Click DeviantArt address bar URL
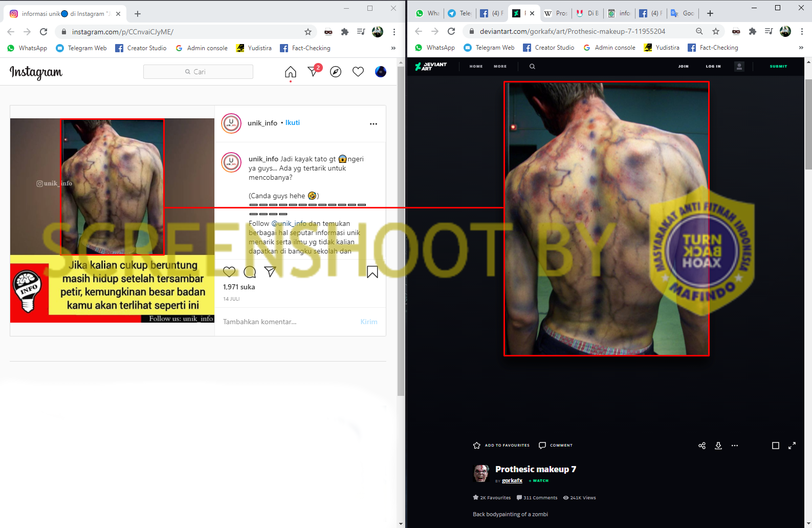This screenshot has width=812, height=528. pyautogui.click(x=573, y=31)
